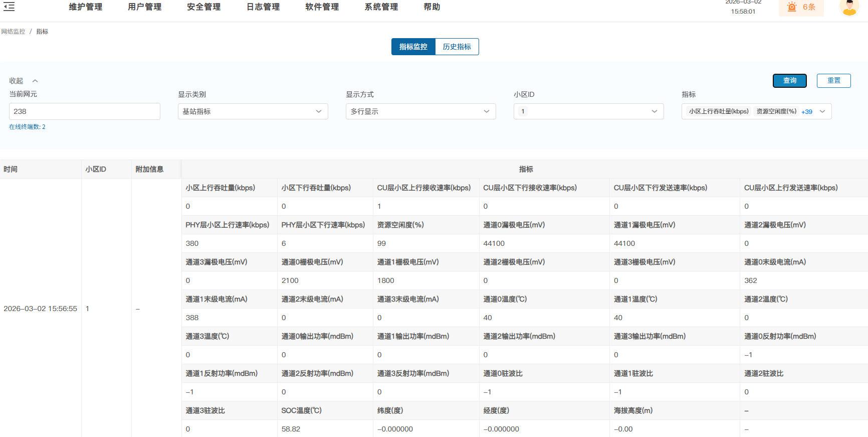The height and width of the screenshot is (437, 868).
Task: Click the 在线终端数 link
Action: [x=27, y=127]
